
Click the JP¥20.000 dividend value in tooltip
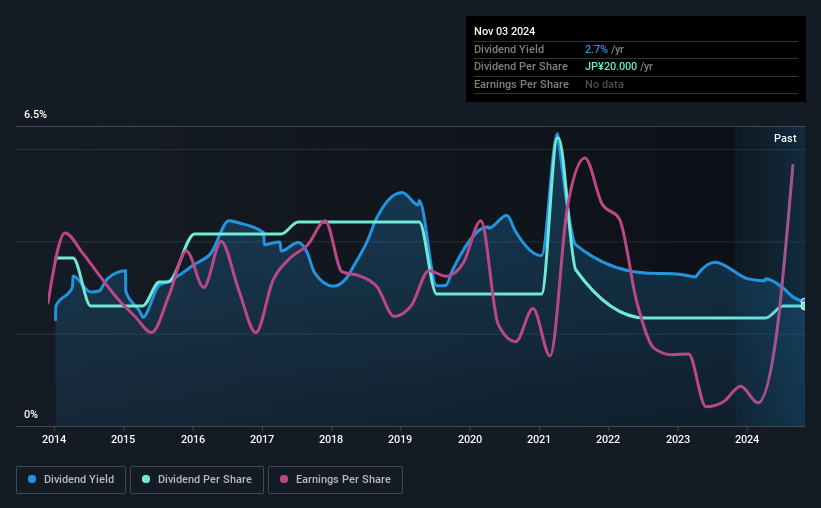coord(611,67)
